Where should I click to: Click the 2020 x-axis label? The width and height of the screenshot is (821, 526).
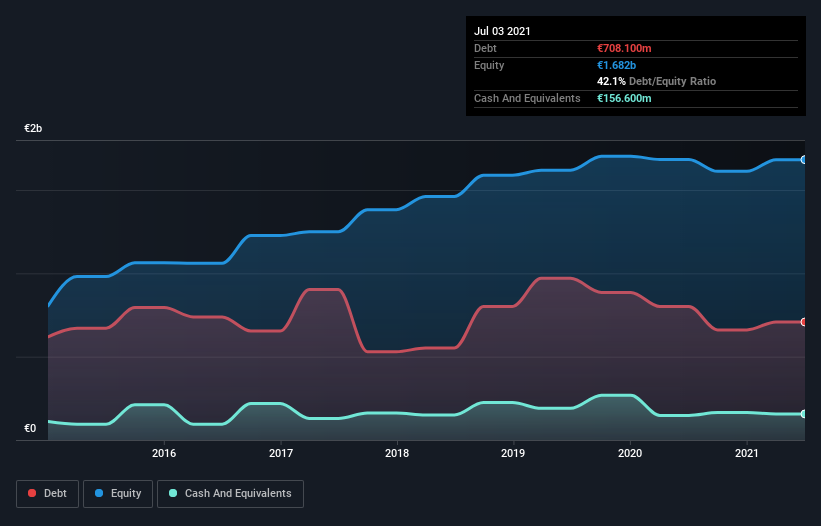(630, 453)
